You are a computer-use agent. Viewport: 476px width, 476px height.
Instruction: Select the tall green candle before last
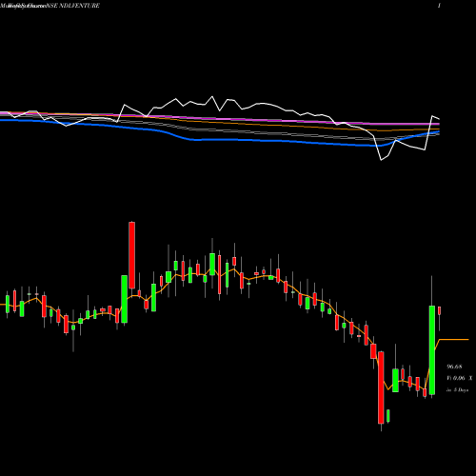[432, 350]
